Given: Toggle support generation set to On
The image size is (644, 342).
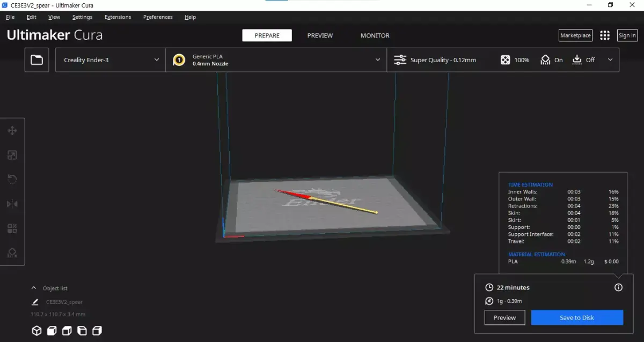Looking at the screenshot, I should click(551, 60).
